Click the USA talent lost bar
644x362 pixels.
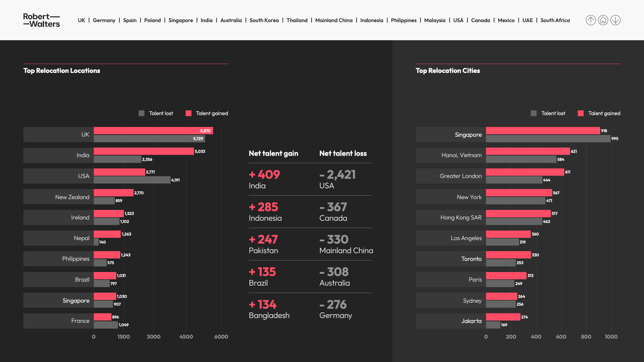[132, 180]
